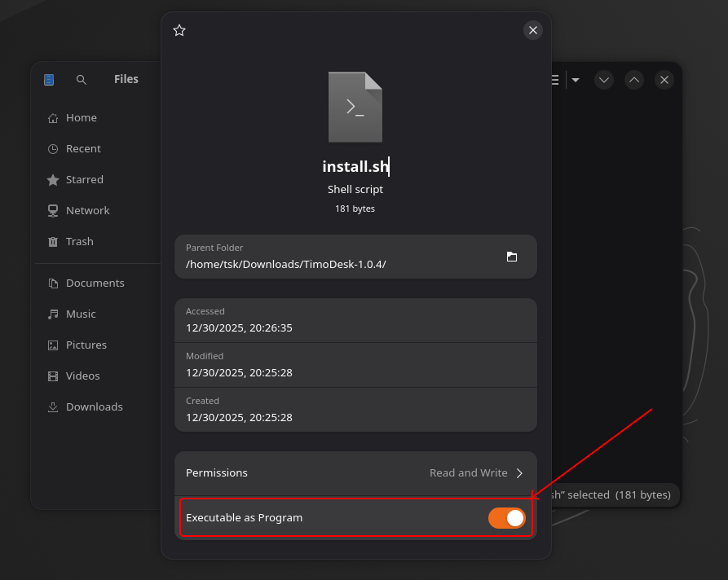Screen dimensions: 728x580
Task: Toggle the Executable as Program switch
Action: (x=506, y=518)
